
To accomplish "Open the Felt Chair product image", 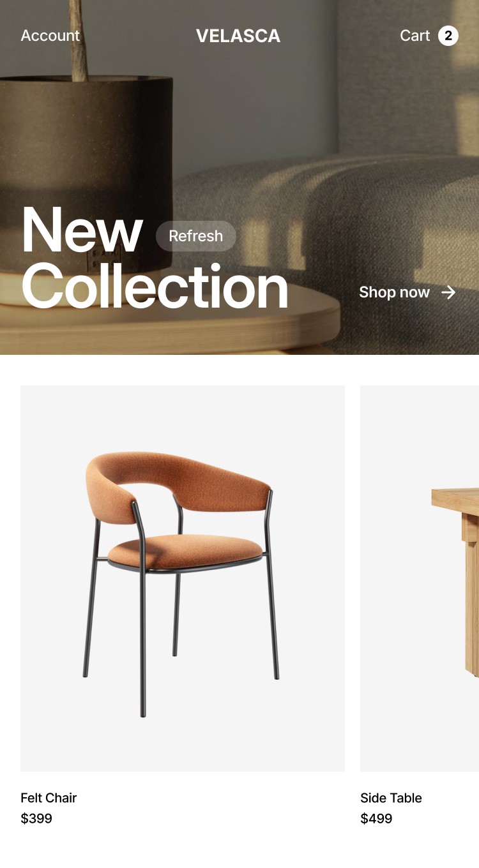I will click(x=183, y=578).
